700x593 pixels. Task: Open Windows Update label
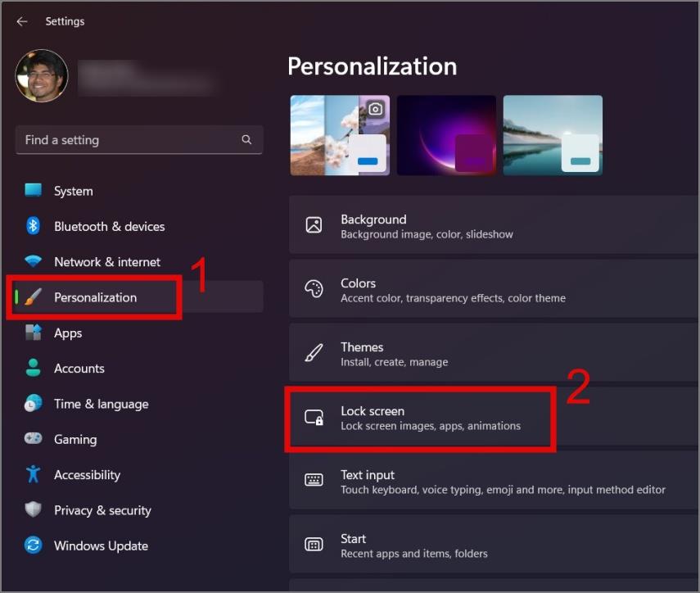102,545
